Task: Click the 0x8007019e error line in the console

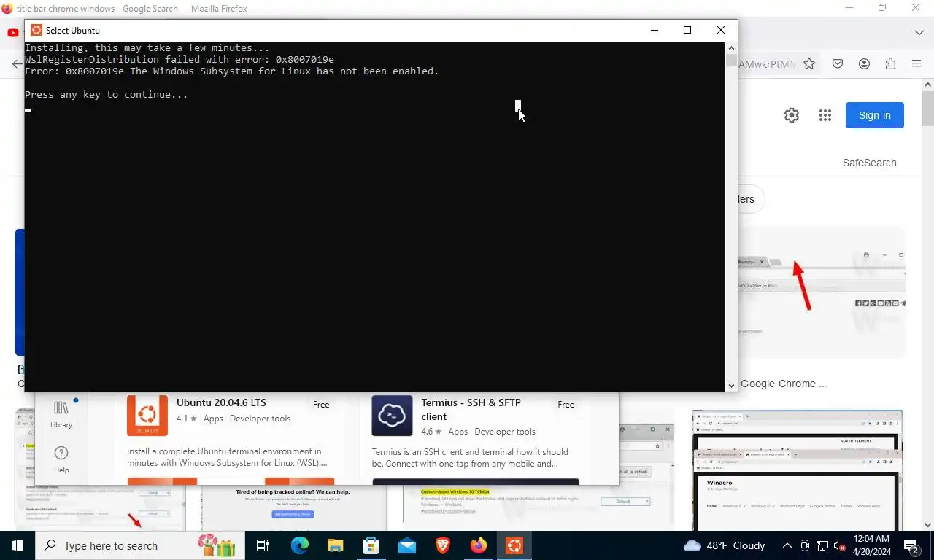Action: pos(232,71)
